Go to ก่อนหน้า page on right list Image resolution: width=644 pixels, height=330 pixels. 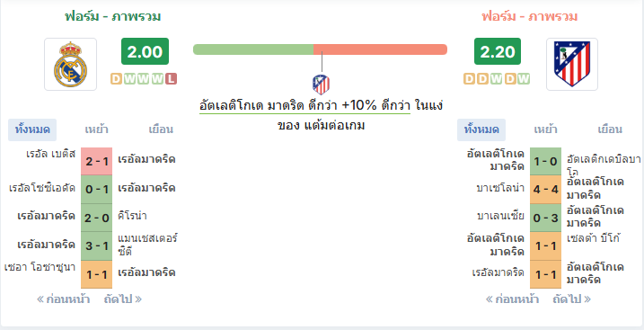pos(512,299)
